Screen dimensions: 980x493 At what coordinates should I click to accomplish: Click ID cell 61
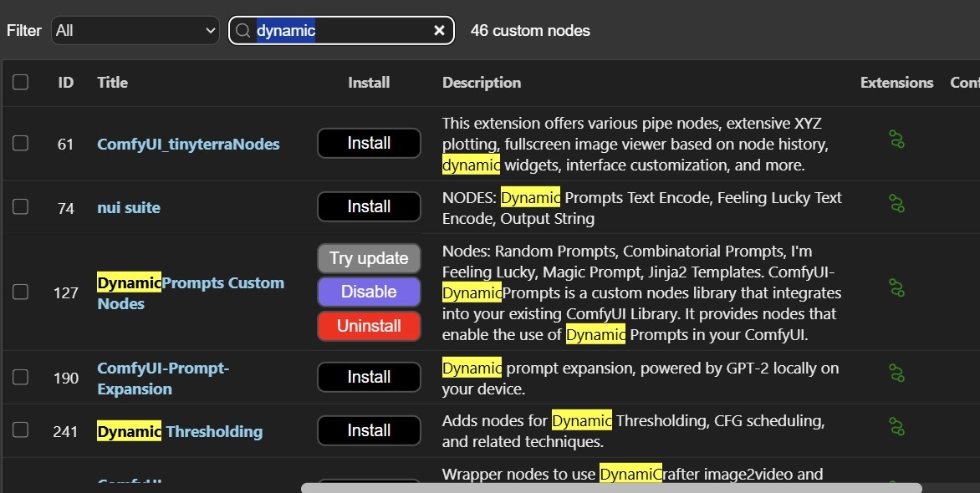[x=65, y=145]
